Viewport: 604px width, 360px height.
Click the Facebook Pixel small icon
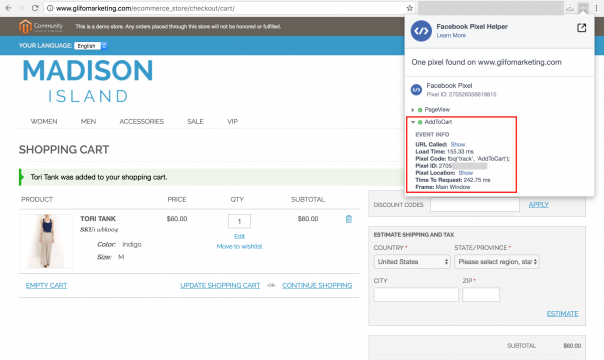click(416, 90)
